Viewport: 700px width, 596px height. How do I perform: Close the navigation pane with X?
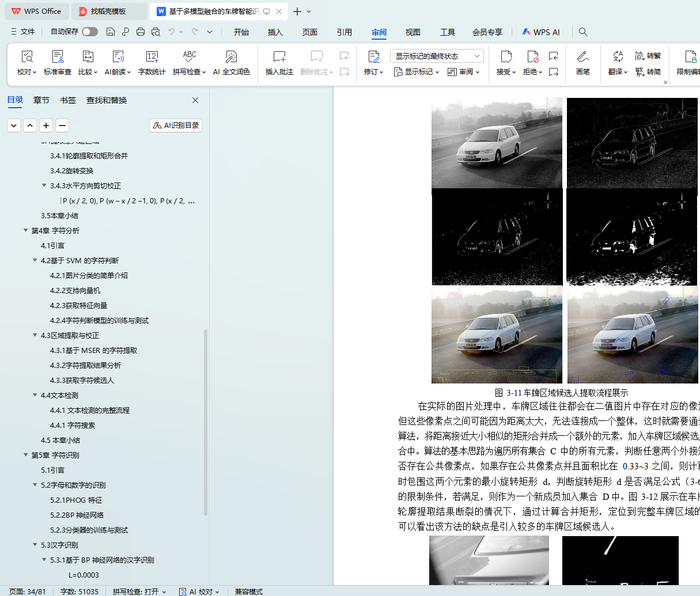coord(195,100)
